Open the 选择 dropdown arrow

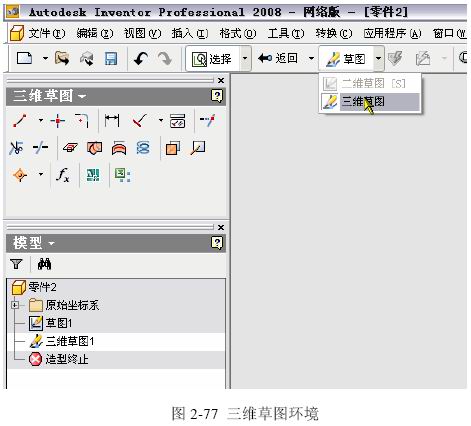[x=245, y=59]
